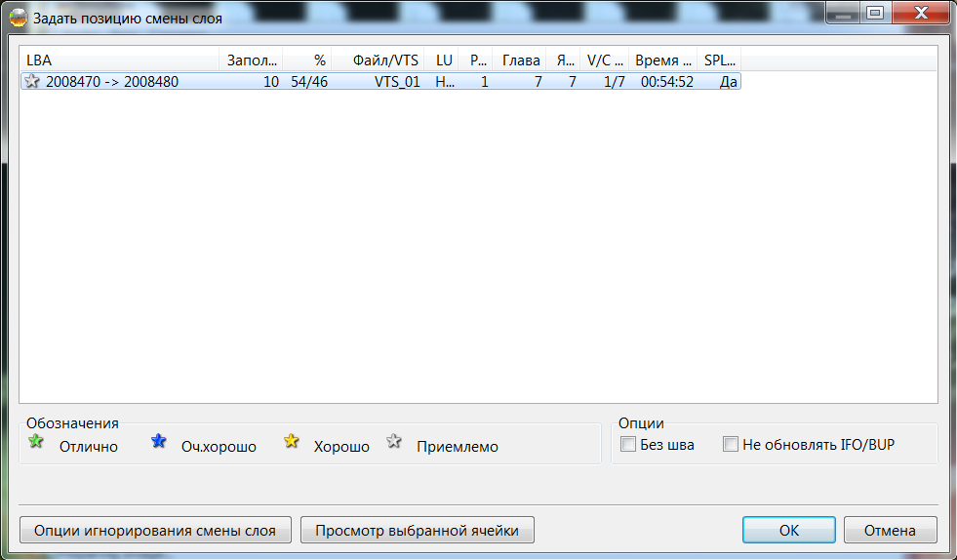957x560 pixels.
Task: Confirm with the OK button
Action: coord(788,530)
